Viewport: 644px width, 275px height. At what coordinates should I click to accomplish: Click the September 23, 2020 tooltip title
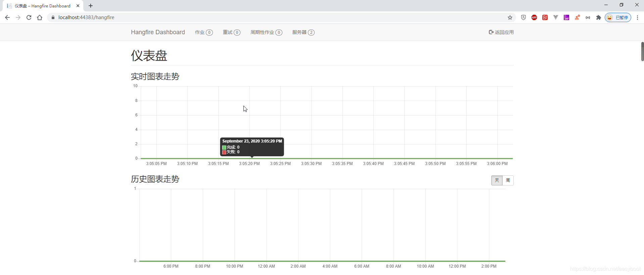click(x=252, y=141)
